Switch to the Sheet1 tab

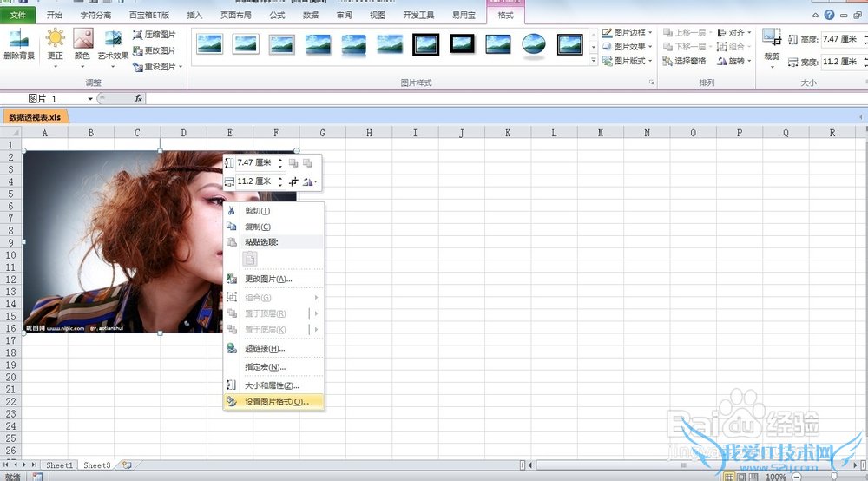coord(59,465)
